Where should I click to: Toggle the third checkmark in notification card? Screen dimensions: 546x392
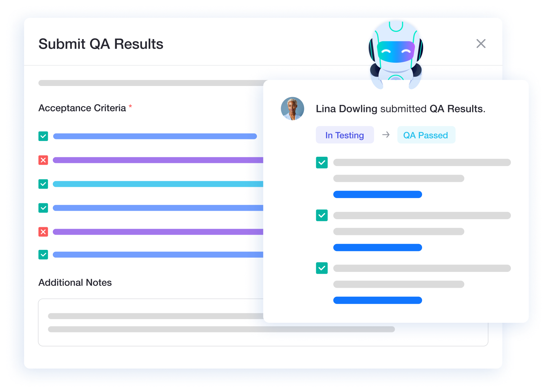point(322,268)
